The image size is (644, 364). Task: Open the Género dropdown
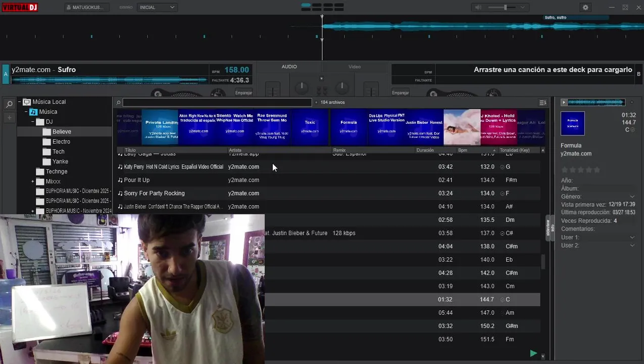[632, 197]
